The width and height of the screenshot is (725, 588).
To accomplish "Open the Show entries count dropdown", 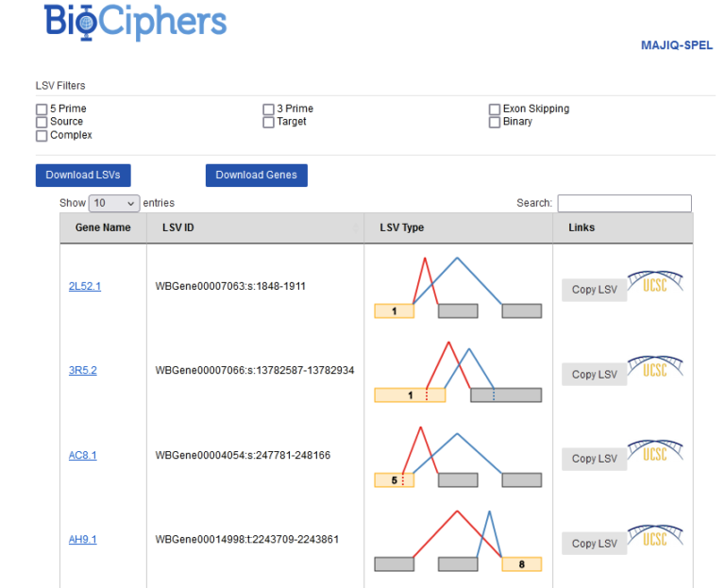I will [x=113, y=203].
